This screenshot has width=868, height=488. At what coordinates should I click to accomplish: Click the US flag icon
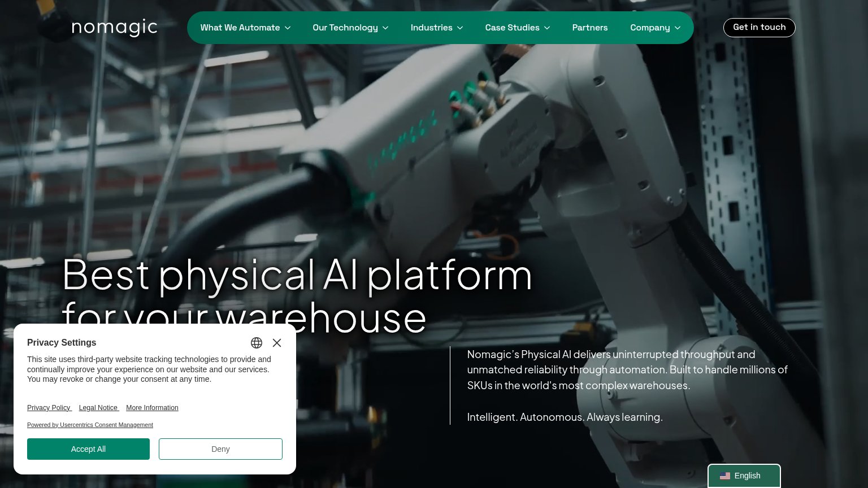(x=725, y=476)
